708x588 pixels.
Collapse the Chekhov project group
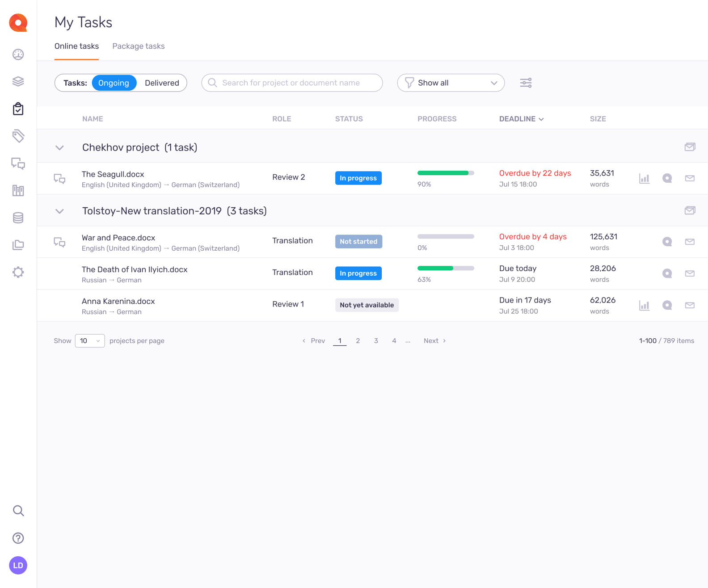point(59,147)
